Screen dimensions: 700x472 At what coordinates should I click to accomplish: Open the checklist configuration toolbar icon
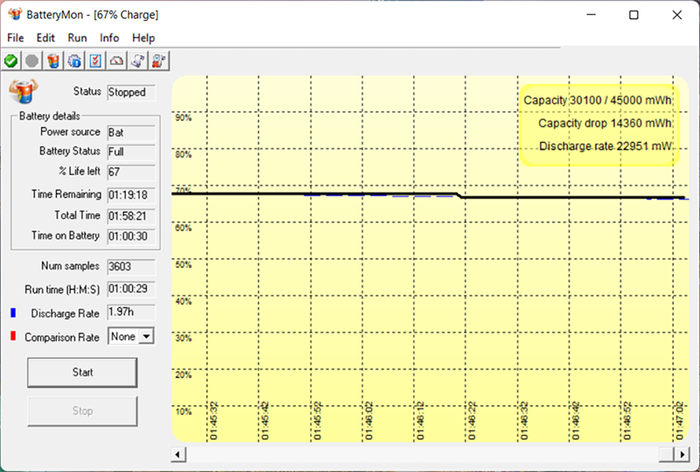96,61
